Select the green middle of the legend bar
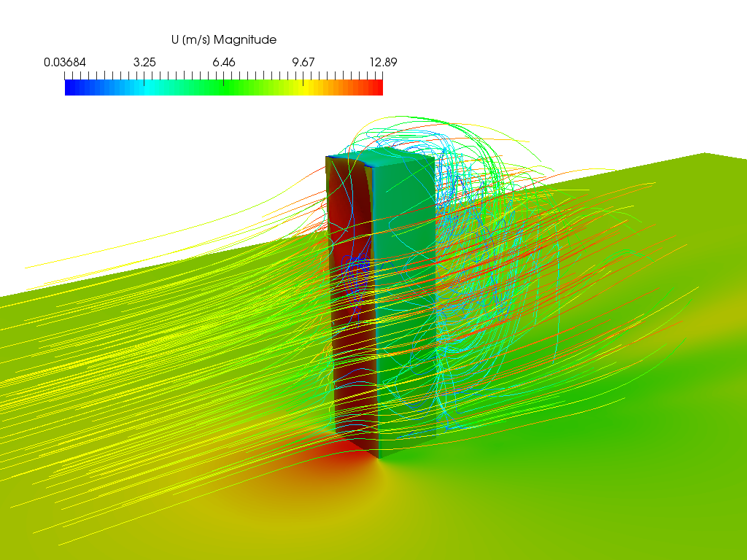This screenshot has width=747, height=560. pyautogui.click(x=226, y=87)
